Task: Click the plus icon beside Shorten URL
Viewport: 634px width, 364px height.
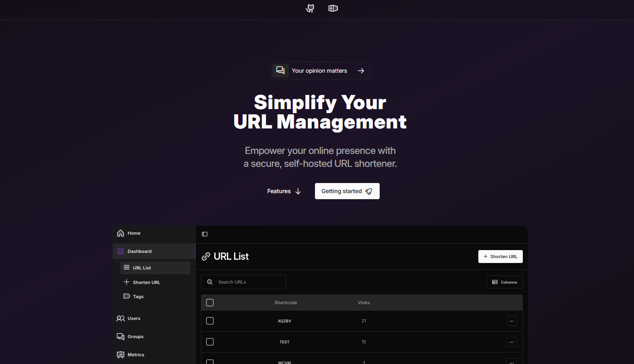Action: (x=127, y=282)
